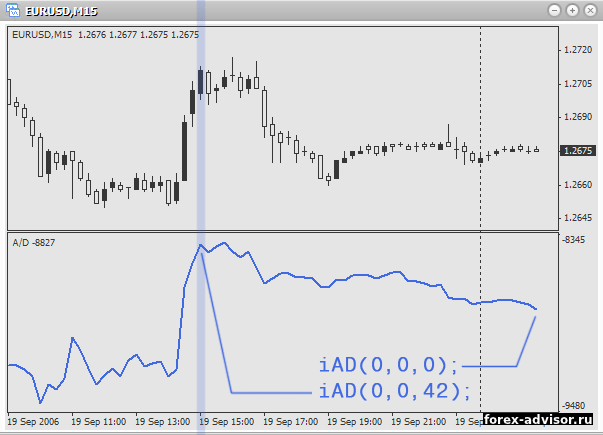The image size is (603, 435).
Task: Click the 1.2720 price scale value
Action: point(578,50)
